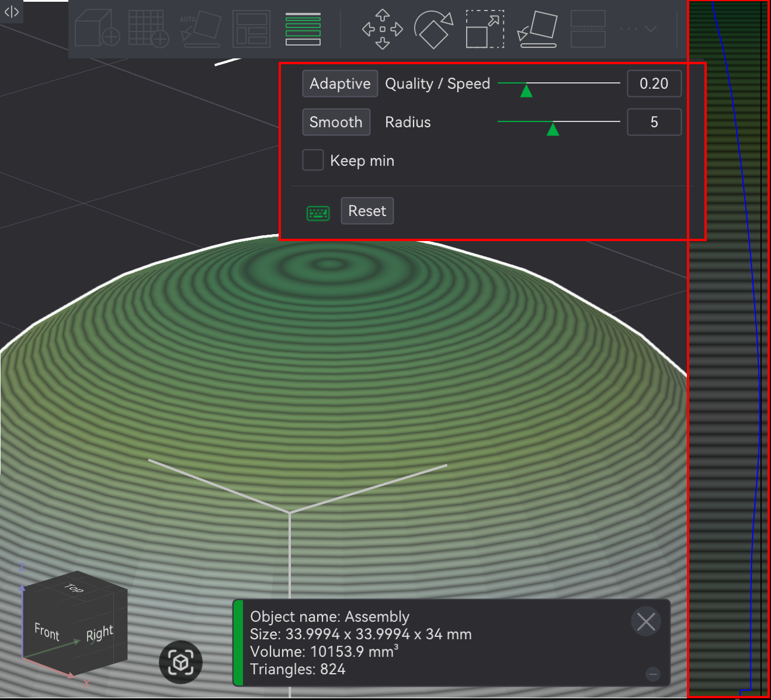Image resolution: width=771 pixels, height=700 pixels.
Task: Select the Cut tool icon
Action: coord(588,29)
